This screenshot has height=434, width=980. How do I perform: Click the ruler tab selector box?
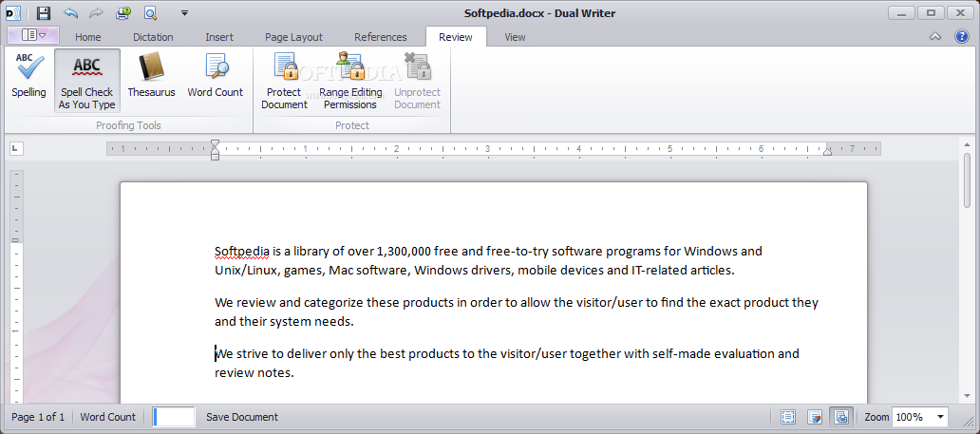pos(15,148)
